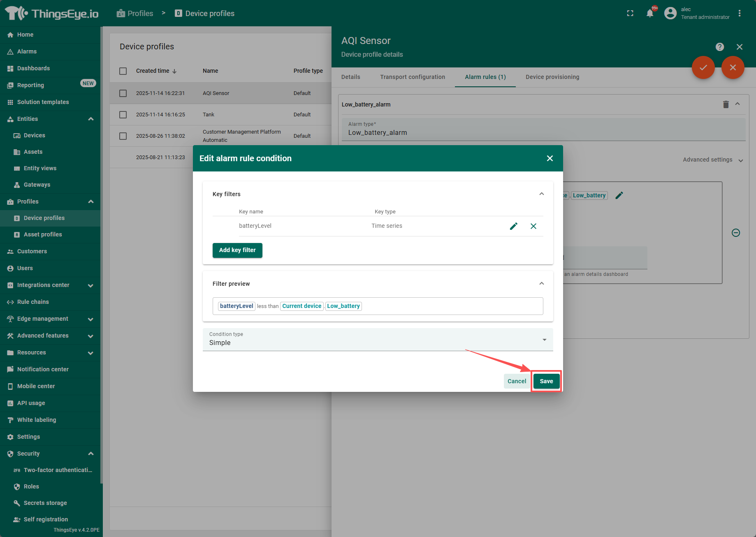
Task: Open the notifications bell
Action: click(x=650, y=13)
